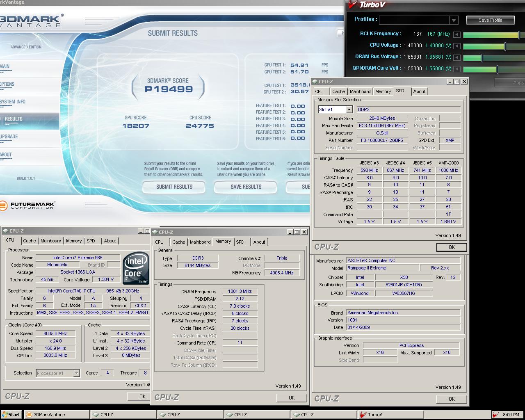Screen dimensions: 525x420
Task: Click the GPU score value 18207
Action: pos(136,126)
